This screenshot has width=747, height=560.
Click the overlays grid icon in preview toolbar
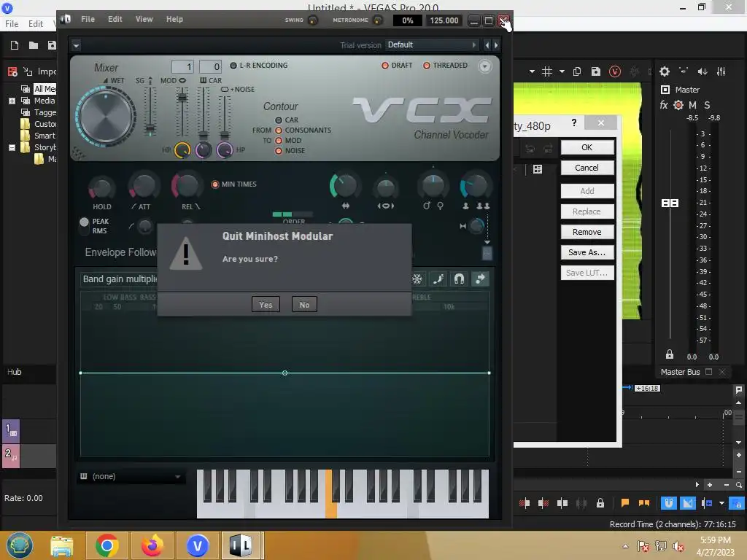click(547, 71)
